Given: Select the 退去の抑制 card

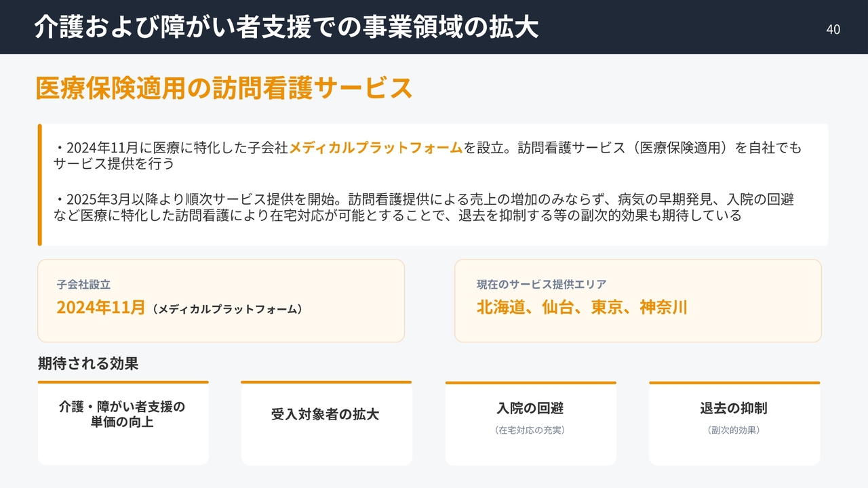Looking at the screenshot, I should [x=734, y=424].
